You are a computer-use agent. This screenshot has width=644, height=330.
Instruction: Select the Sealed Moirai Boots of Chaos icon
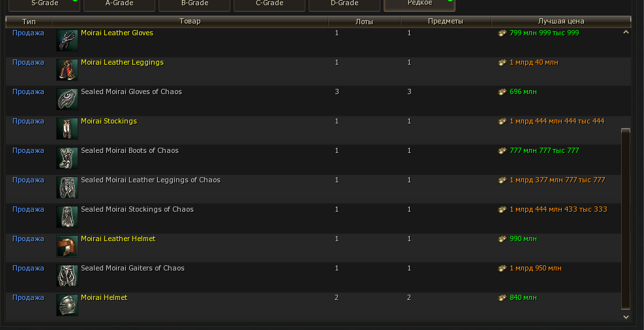[67, 158]
